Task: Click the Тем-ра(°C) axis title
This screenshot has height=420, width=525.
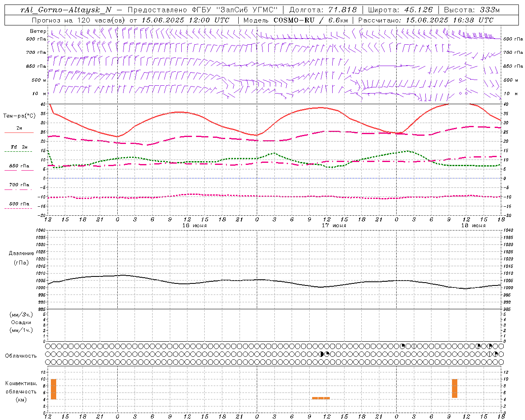Action: click(x=19, y=116)
